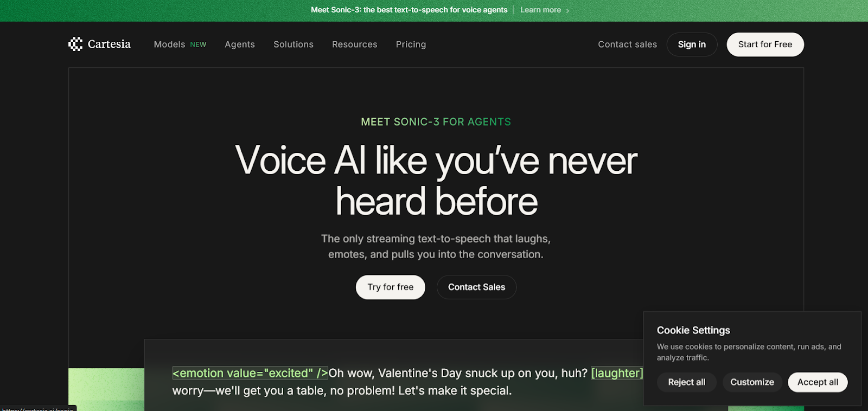Click "We use cookies to personalize" description
Viewport: 868px width, 411px height.
(749, 352)
